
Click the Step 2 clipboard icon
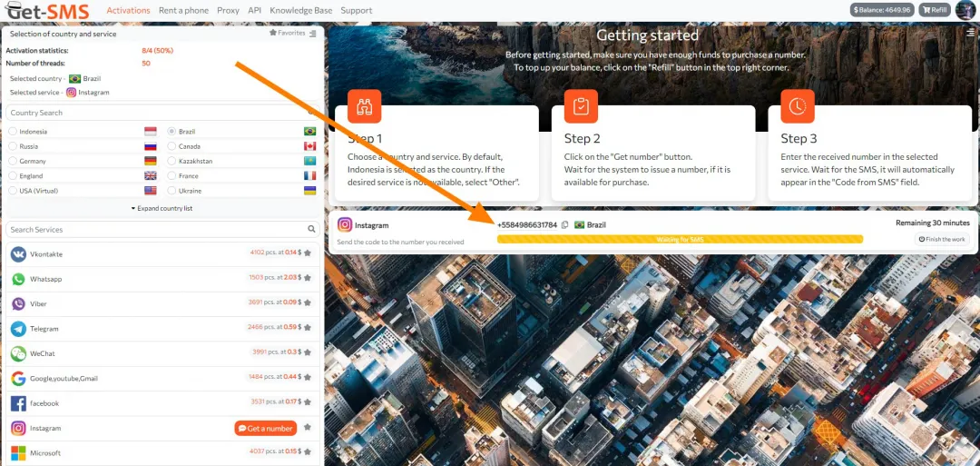coord(581,106)
